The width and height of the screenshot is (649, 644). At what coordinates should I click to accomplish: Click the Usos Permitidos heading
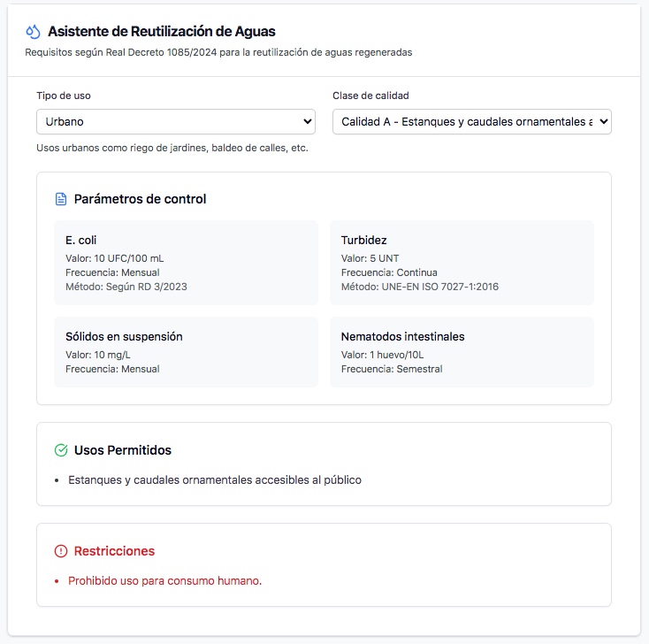click(123, 450)
